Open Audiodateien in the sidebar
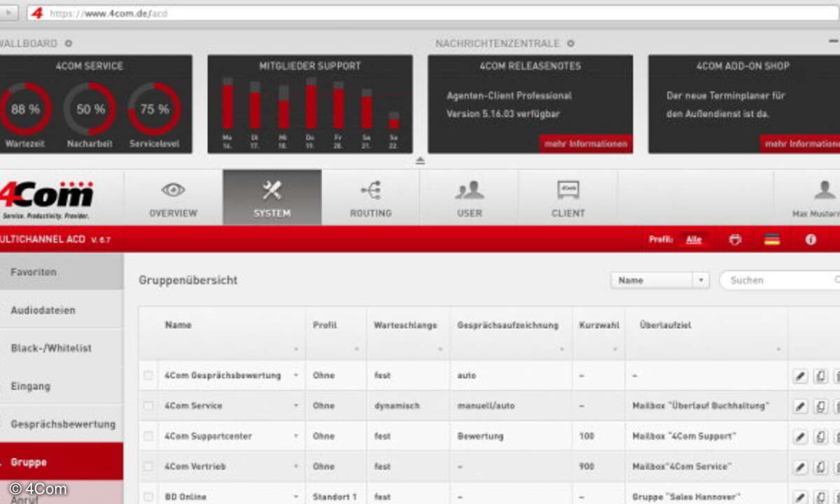The width and height of the screenshot is (840, 504). pyautogui.click(x=62, y=310)
